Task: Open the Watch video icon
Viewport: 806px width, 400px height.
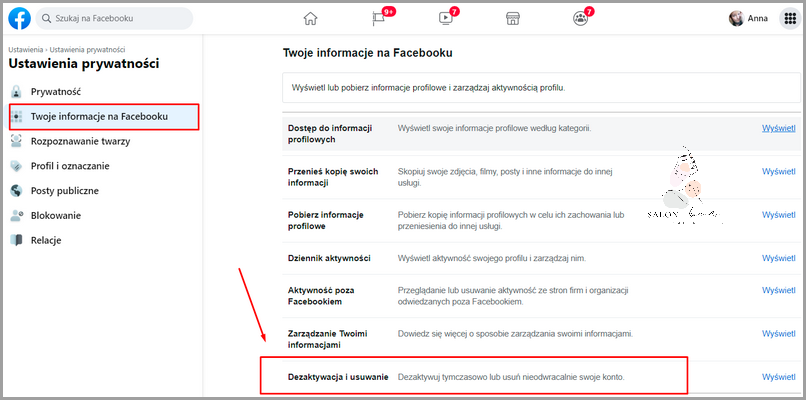Action: [x=445, y=19]
